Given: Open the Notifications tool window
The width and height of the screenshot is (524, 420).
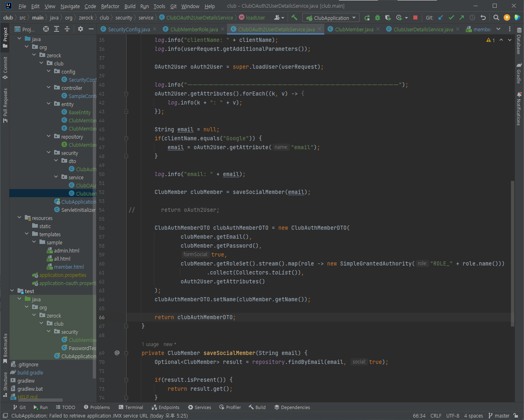Looking at the screenshot, I should click(519, 109).
